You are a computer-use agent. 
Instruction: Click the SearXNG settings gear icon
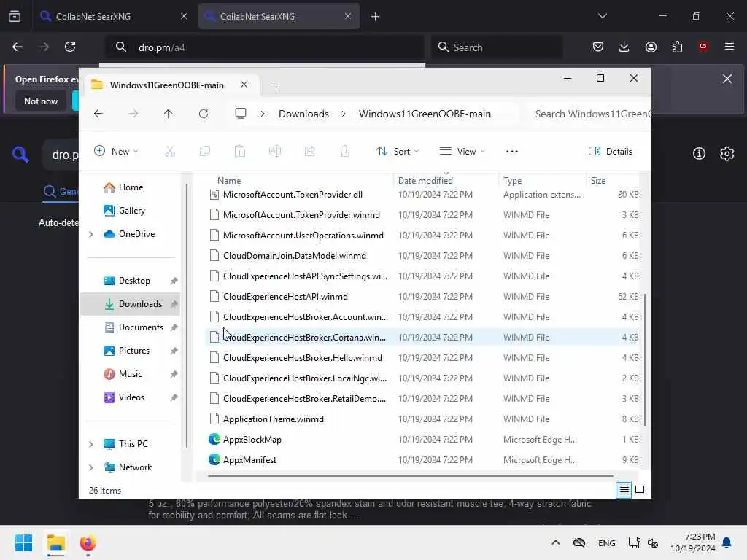click(x=727, y=154)
